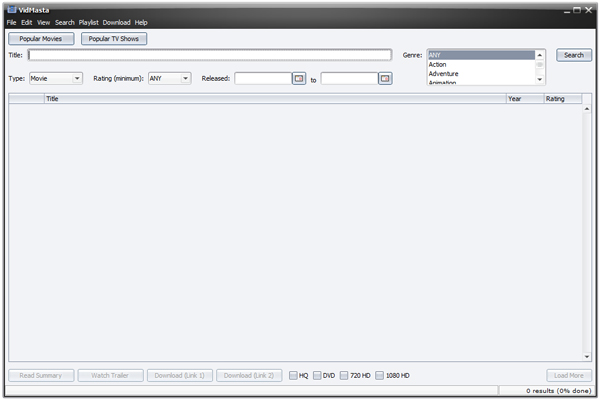Click results table scroll-down arrow
Viewport: 600px width, 399px height.
tap(587, 357)
